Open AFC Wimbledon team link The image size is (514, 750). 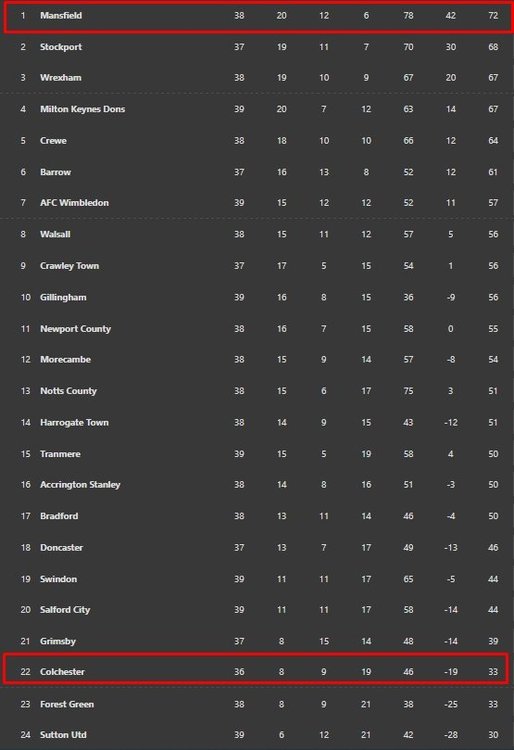[x=74, y=203]
